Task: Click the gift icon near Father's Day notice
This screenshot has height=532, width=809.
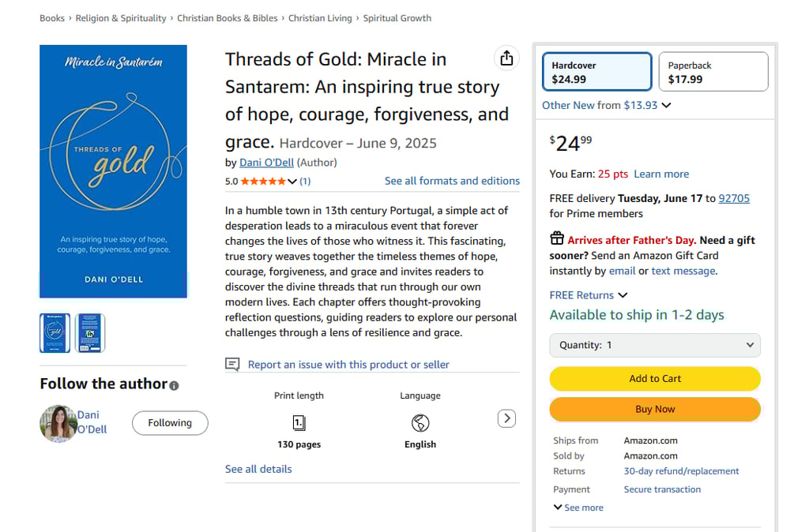Action: click(557, 239)
